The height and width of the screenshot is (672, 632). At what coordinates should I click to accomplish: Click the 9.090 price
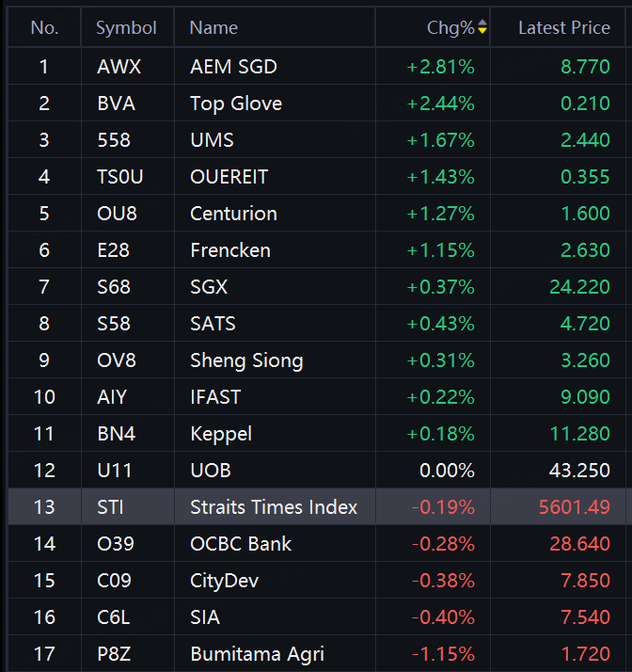pos(585,397)
